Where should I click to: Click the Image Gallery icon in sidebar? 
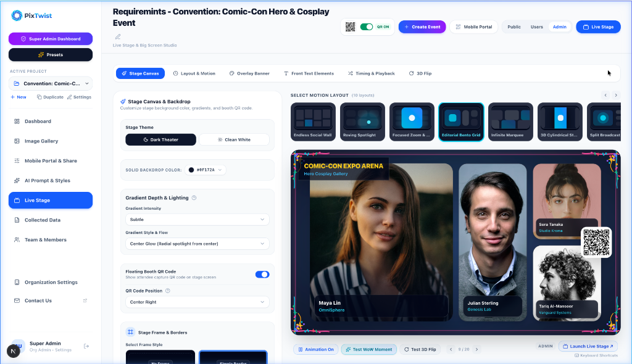coord(17,141)
